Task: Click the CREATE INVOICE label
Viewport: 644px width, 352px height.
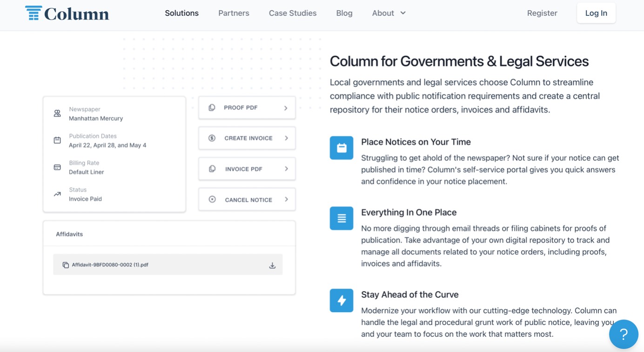Action: point(248,139)
